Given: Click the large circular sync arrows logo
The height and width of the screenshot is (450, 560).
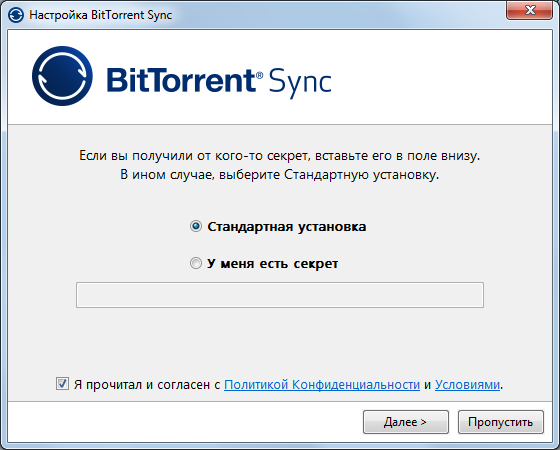Looking at the screenshot, I should coord(62,76).
